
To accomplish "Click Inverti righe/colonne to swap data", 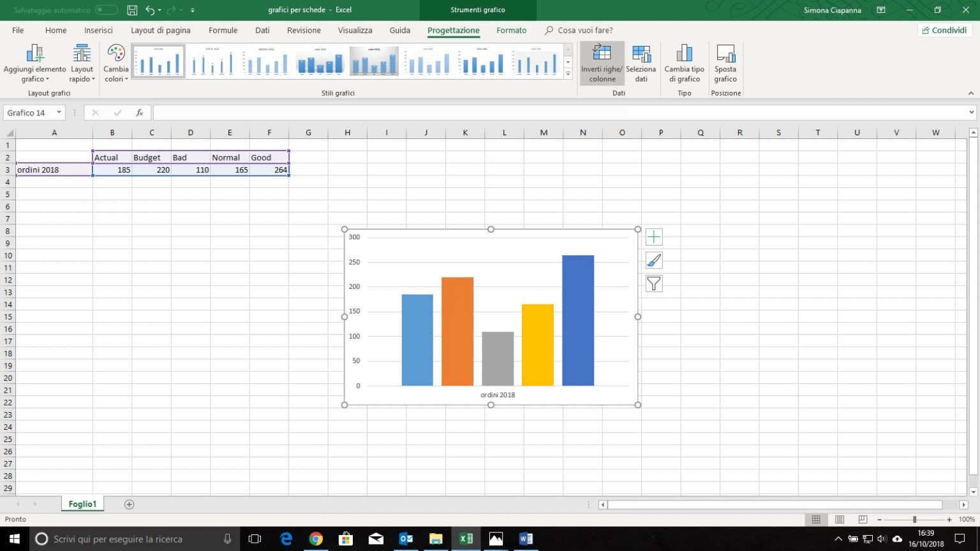I will pos(600,62).
